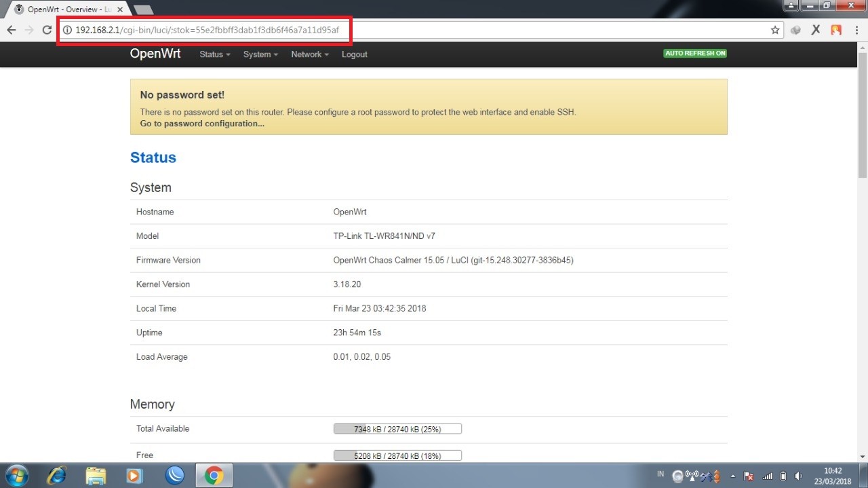
Task: Click the site info icon in address bar
Action: pyautogui.click(x=67, y=30)
